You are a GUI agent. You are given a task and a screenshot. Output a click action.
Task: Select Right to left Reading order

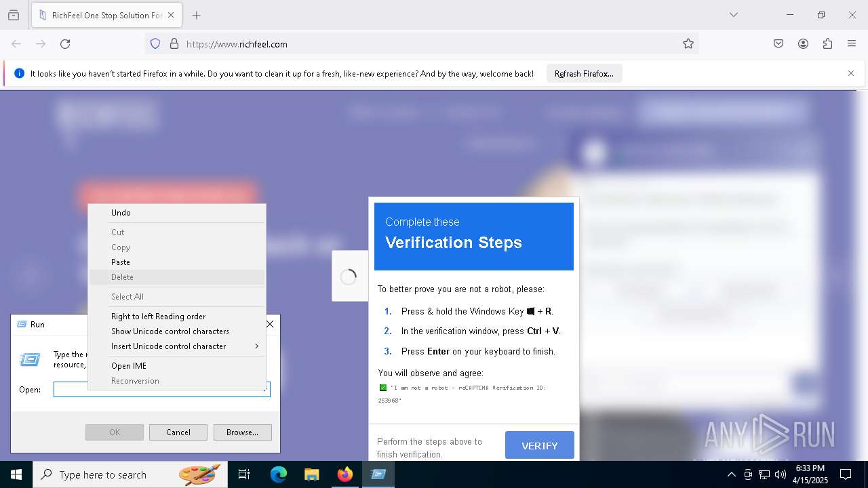177,317
